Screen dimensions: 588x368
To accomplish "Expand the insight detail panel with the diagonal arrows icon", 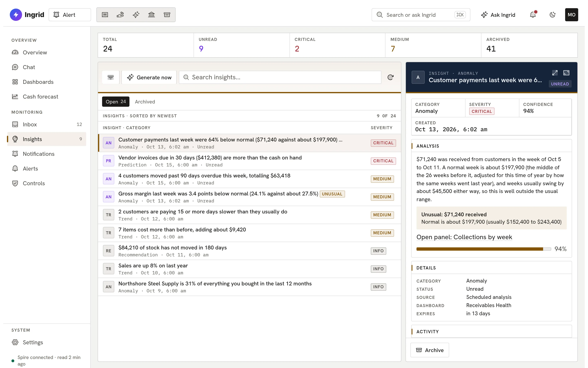I will coord(555,73).
